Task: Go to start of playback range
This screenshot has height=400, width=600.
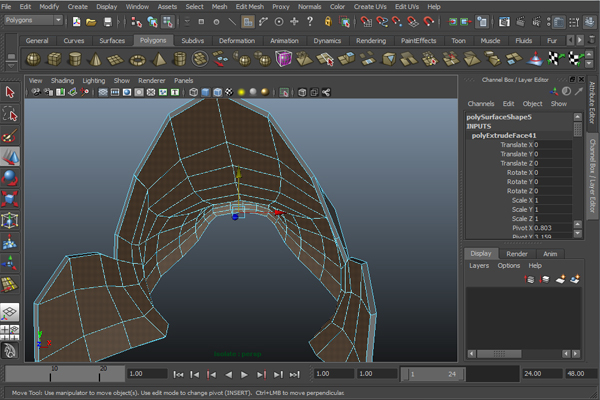Action: (x=178, y=374)
